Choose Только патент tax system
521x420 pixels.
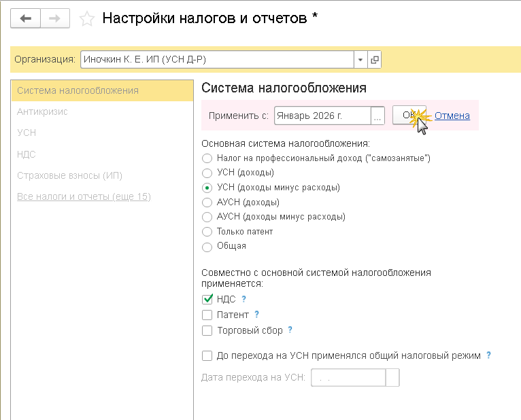click(x=207, y=232)
